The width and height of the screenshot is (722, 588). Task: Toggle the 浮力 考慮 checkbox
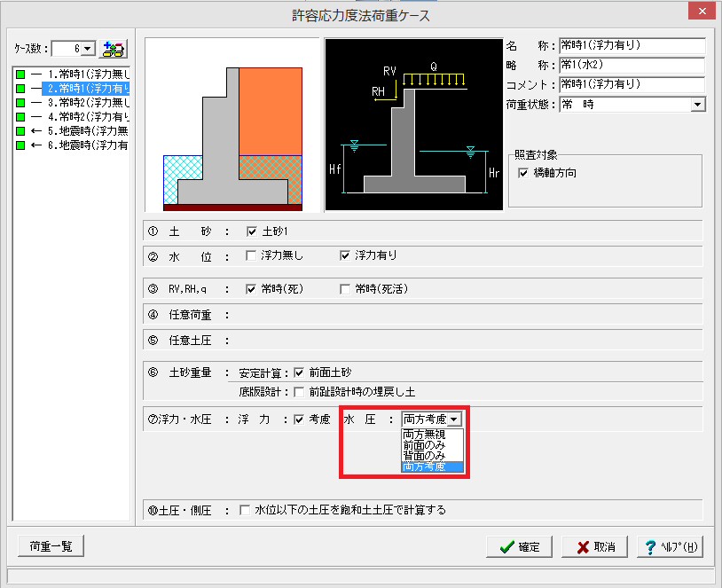coord(299,419)
